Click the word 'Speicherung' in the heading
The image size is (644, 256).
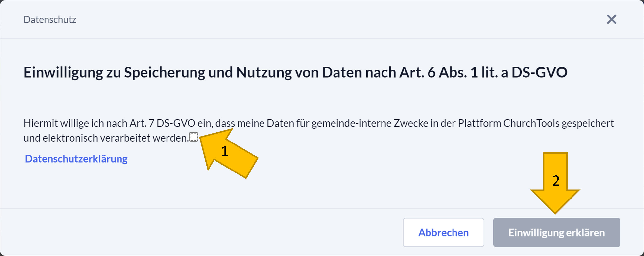pyautogui.click(x=164, y=73)
